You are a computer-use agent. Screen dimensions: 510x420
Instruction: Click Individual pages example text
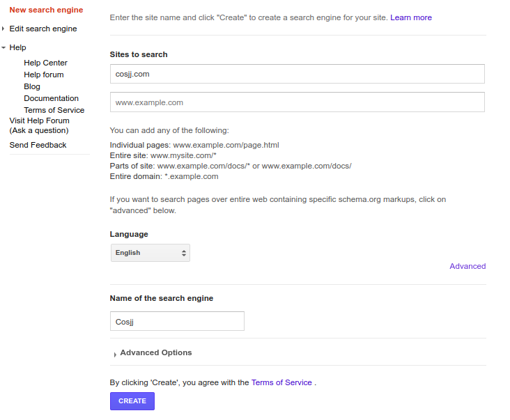coord(194,145)
